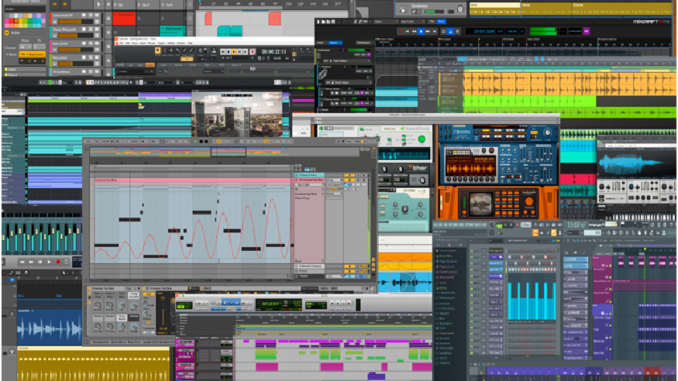Image resolution: width=678 pixels, height=381 pixels.
Task: Select the highlighted Smart tool in Cakewalk toolbar
Action: 158,51
